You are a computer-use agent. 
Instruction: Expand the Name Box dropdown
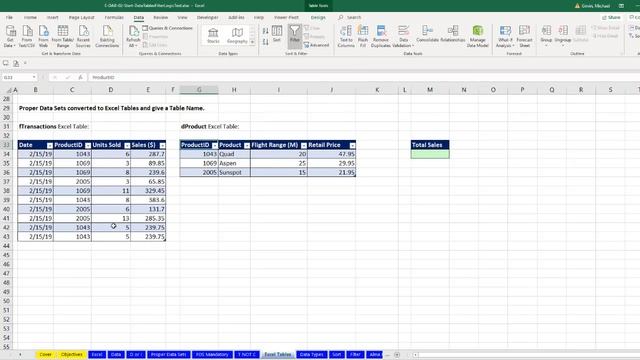tap(34, 77)
